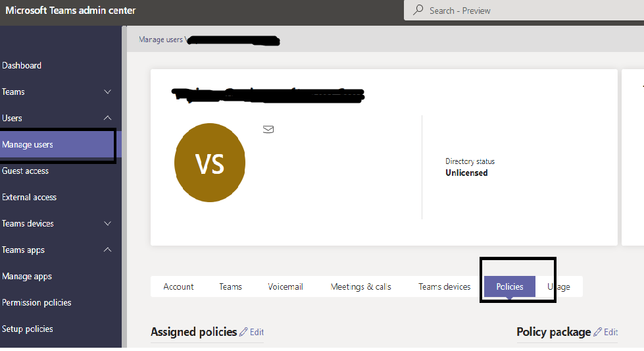Click the Unlicensed directory status text
The image size is (644, 351).
[466, 173]
